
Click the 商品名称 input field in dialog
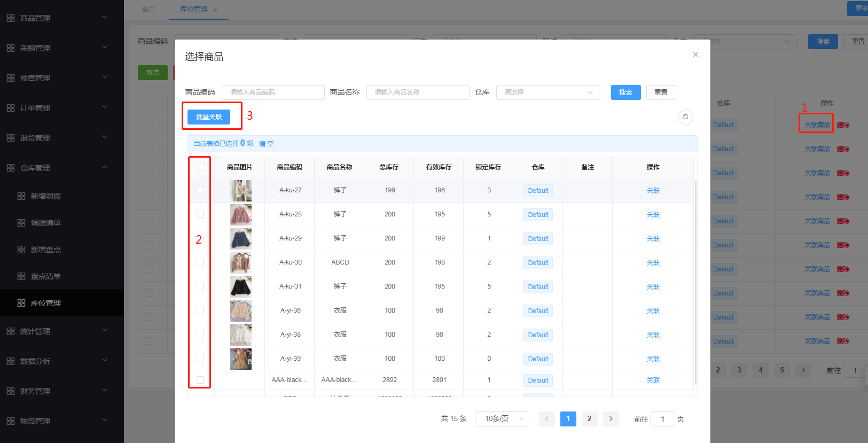coord(418,92)
